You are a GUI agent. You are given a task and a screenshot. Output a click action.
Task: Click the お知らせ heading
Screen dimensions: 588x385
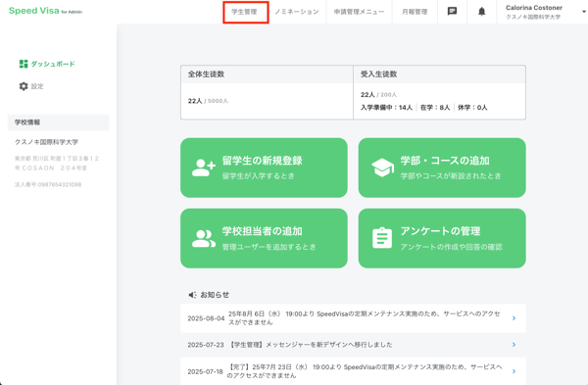(x=215, y=295)
